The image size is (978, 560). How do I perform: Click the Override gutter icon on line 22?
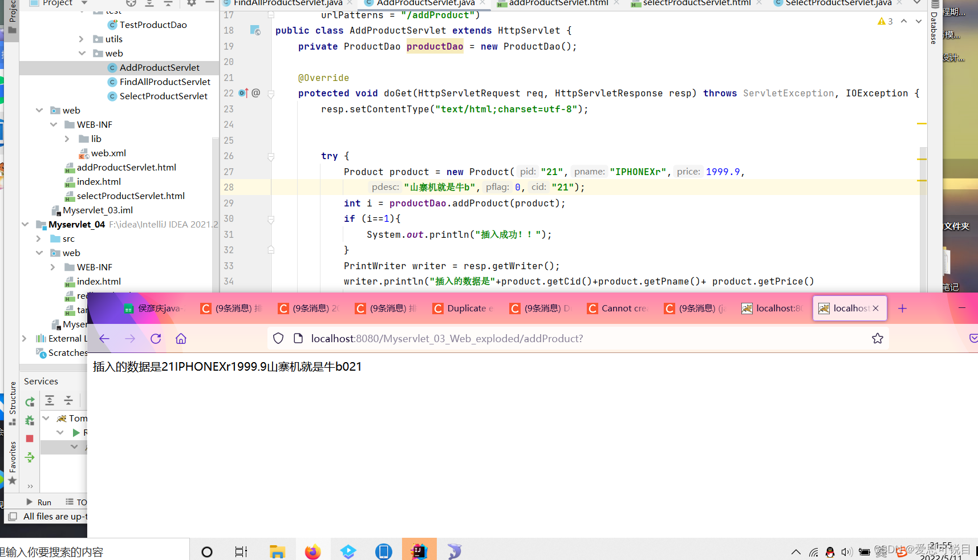click(x=242, y=92)
